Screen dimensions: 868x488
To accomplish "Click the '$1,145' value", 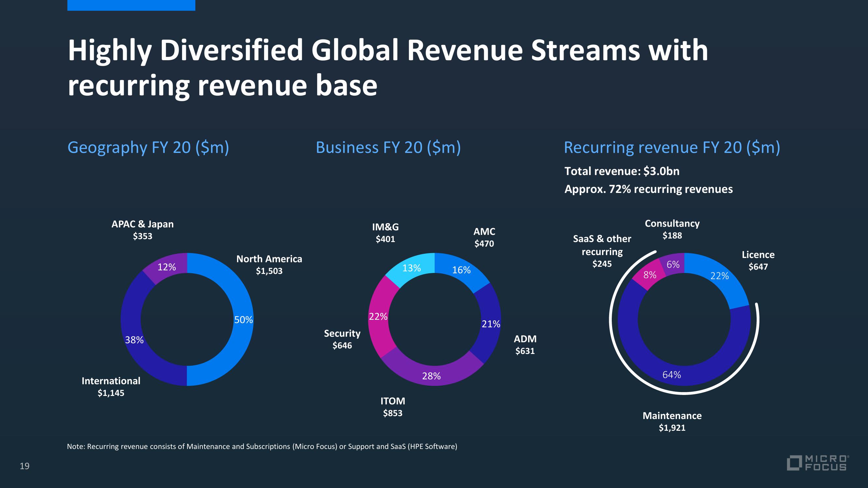I will click(x=111, y=393).
